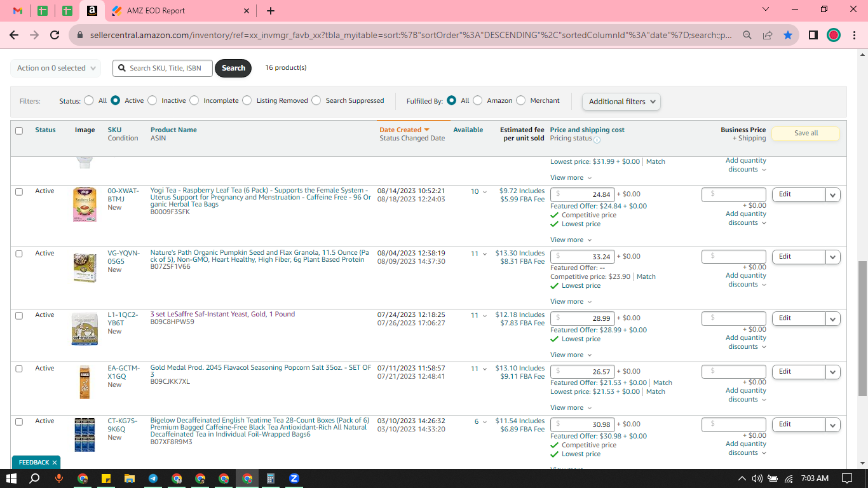Viewport: 868px width, 488px height.
Task: Switch to the AMZ EOD Report tab
Action: tap(180, 11)
